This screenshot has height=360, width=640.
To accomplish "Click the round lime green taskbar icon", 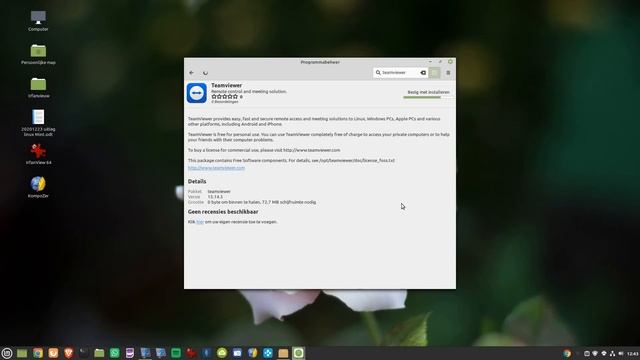I will tap(222, 353).
